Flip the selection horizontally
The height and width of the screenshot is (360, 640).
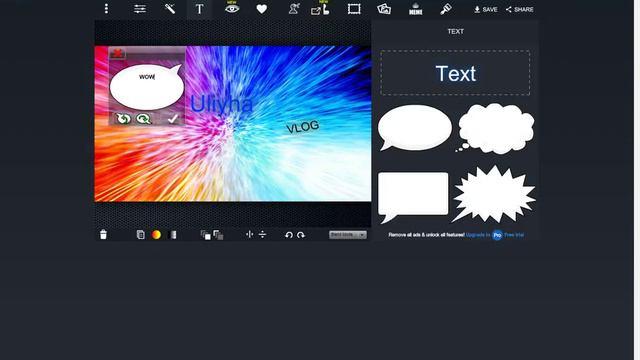point(249,234)
